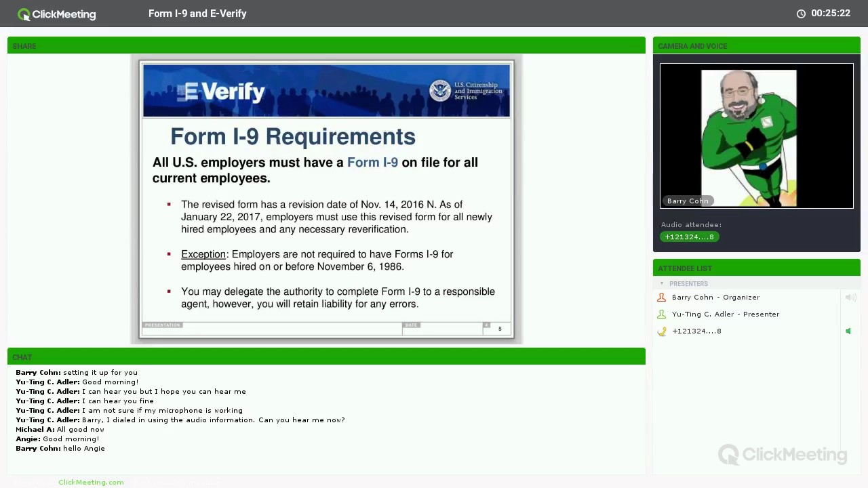
Task: Toggle Barry Cohn's speaker icon
Action: coord(850,297)
